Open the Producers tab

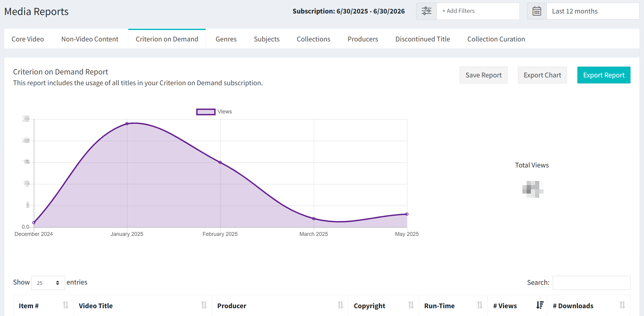[363, 39]
